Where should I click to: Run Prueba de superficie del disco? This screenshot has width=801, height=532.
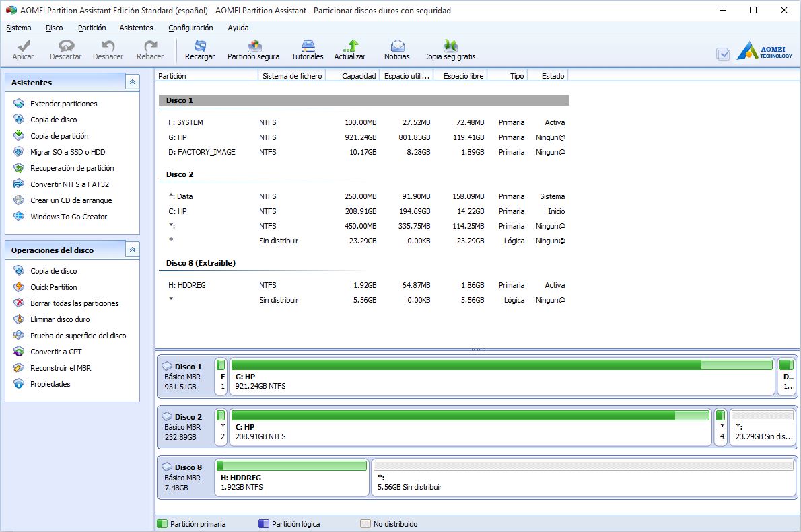pyautogui.click(x=78, y=336)
